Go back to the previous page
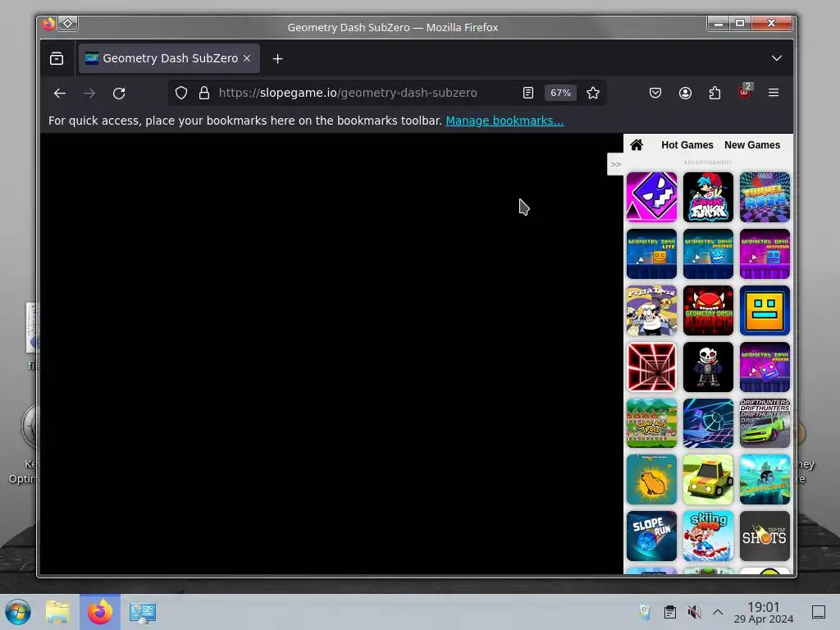 pos(59,94)
